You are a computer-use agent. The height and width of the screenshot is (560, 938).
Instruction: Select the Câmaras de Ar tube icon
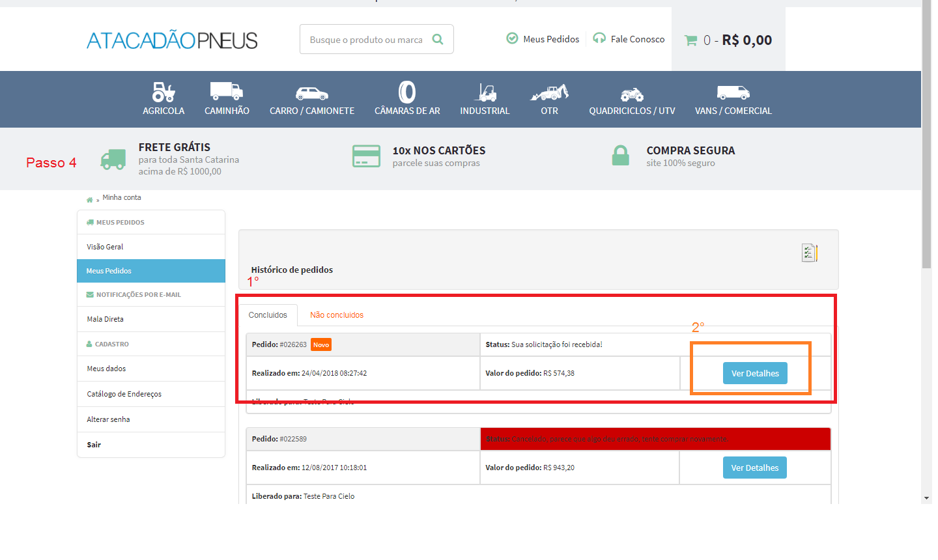[x=407, y=92]
